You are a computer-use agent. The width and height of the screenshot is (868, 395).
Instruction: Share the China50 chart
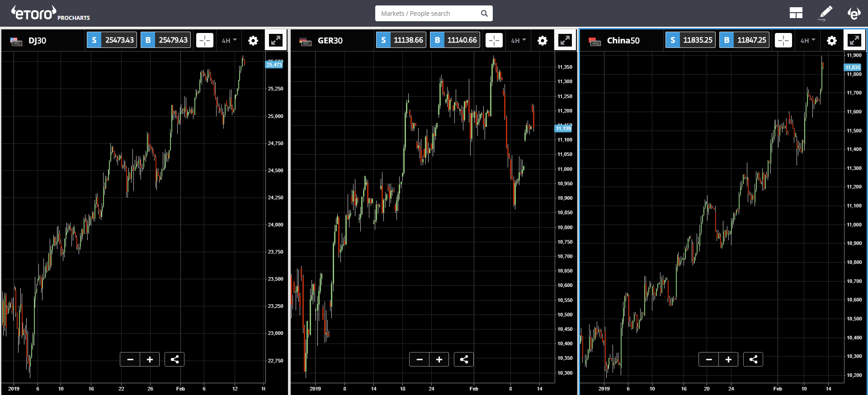pos(753,359)
